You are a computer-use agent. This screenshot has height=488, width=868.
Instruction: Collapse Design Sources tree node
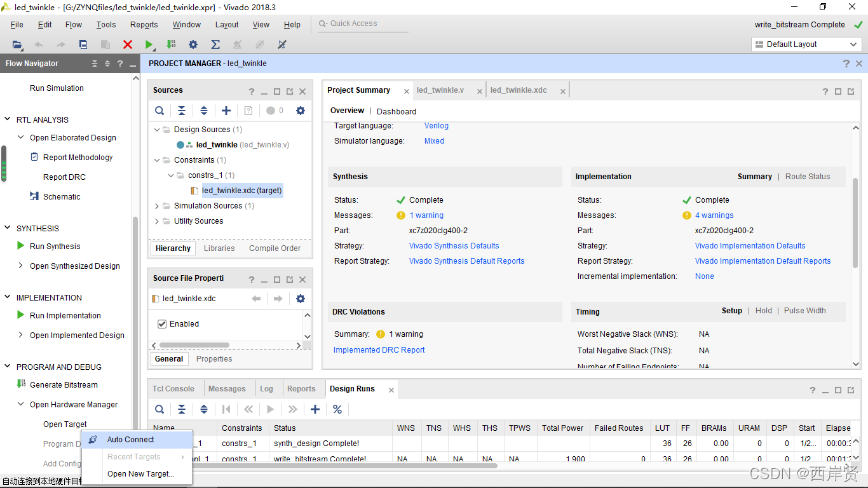[x=157, y=130]
